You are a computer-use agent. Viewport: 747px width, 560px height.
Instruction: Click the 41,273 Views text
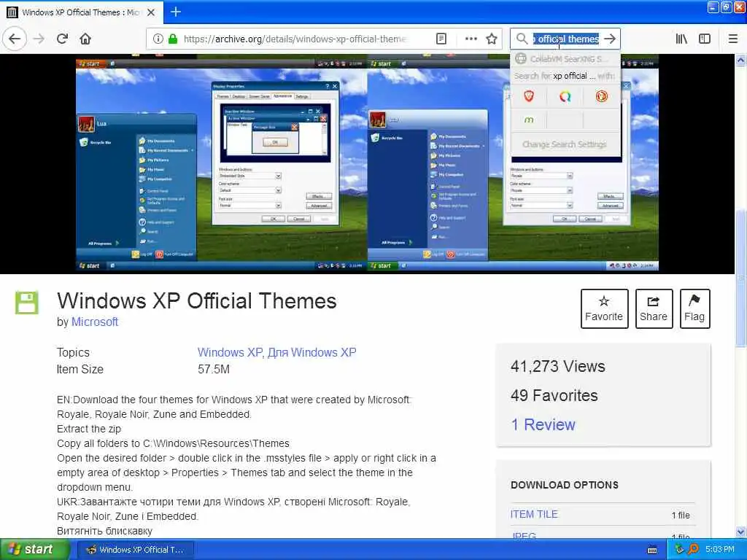(x=558, y=366)
